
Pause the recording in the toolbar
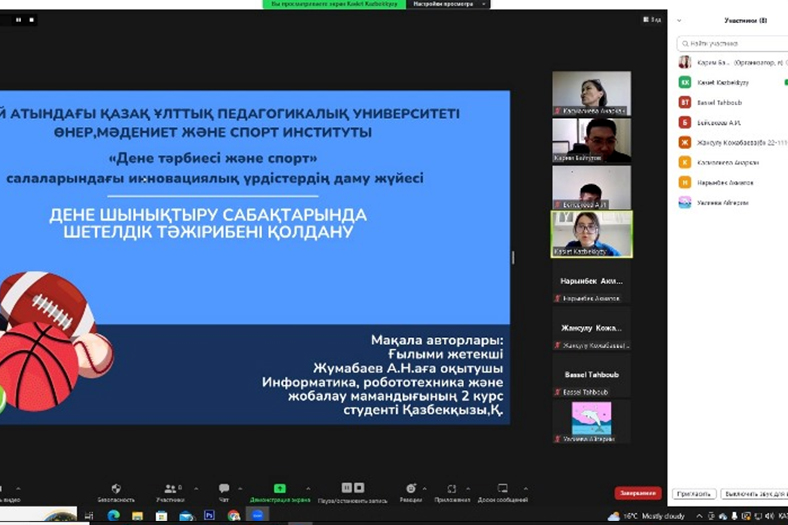[346, 489]
